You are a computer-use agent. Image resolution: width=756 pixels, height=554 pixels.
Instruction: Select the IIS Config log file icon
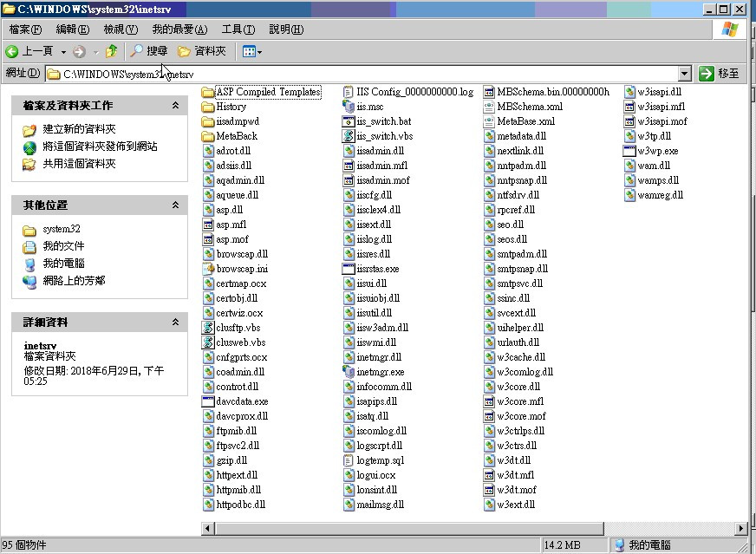coord(349,92)
